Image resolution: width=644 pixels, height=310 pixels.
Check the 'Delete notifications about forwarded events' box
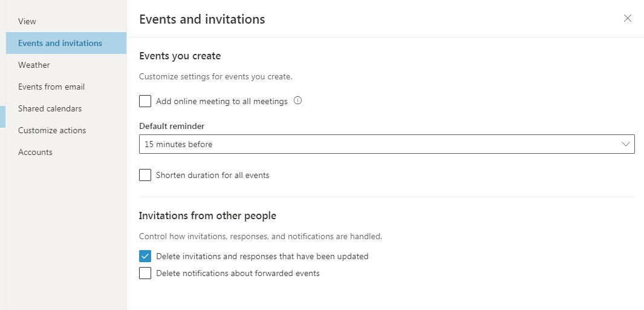coord(145,273)
